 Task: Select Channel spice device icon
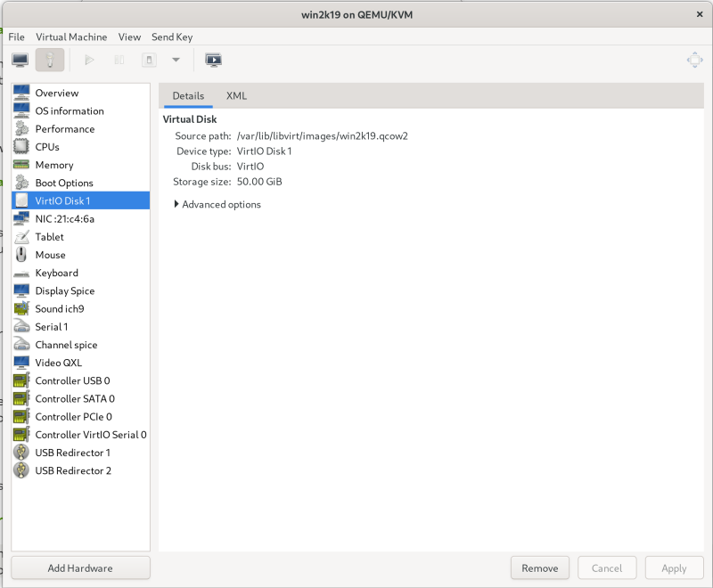21,345
